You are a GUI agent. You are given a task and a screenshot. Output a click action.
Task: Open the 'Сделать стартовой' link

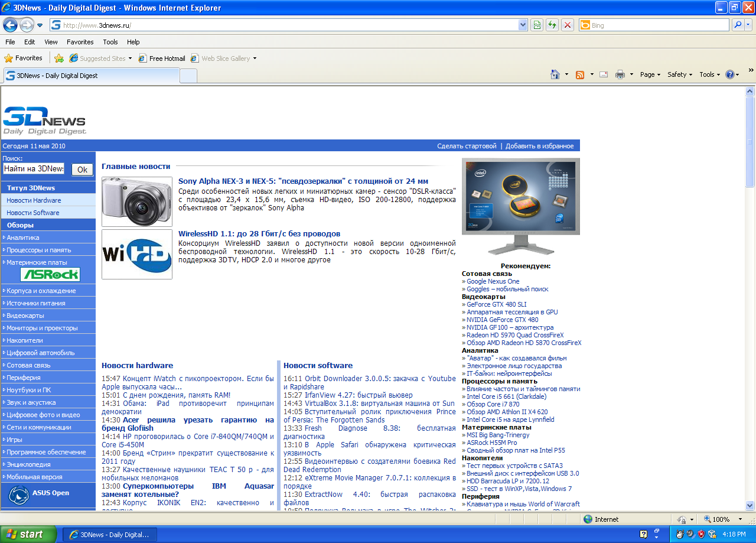tap(467, 146)
